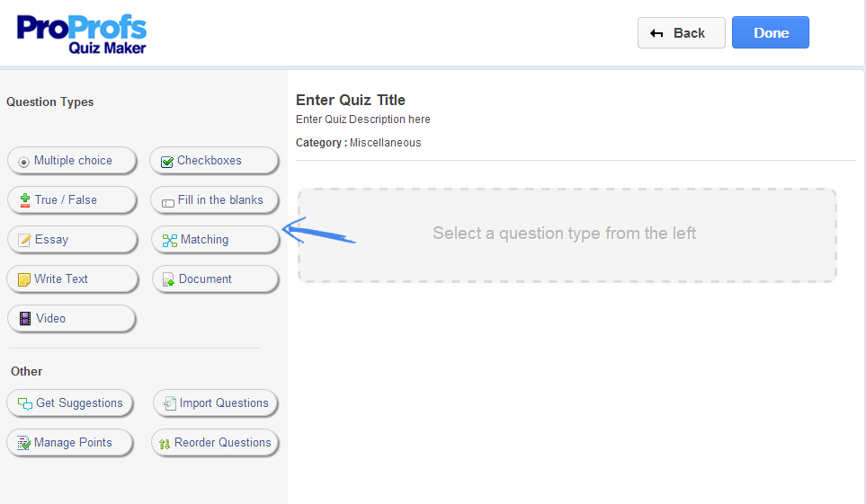Click the dashed question placeholder area
This screenshot has width=866, height=504.
(x=567, y=234)
